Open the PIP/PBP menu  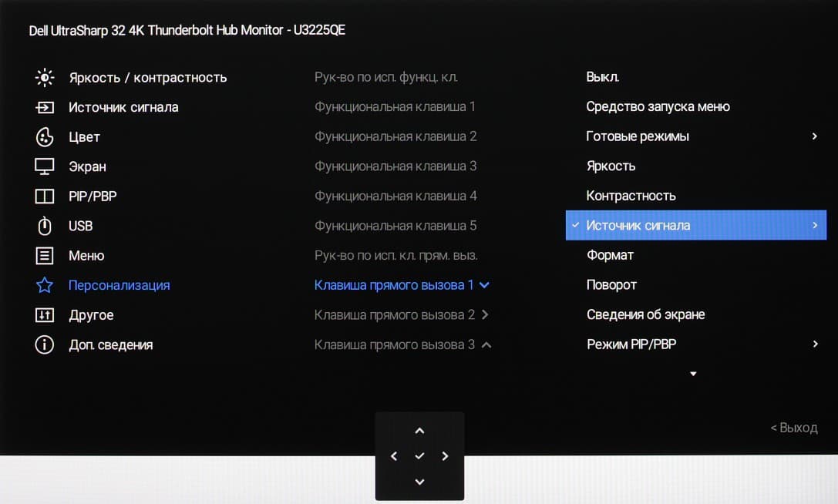click(x=93, y=197)
